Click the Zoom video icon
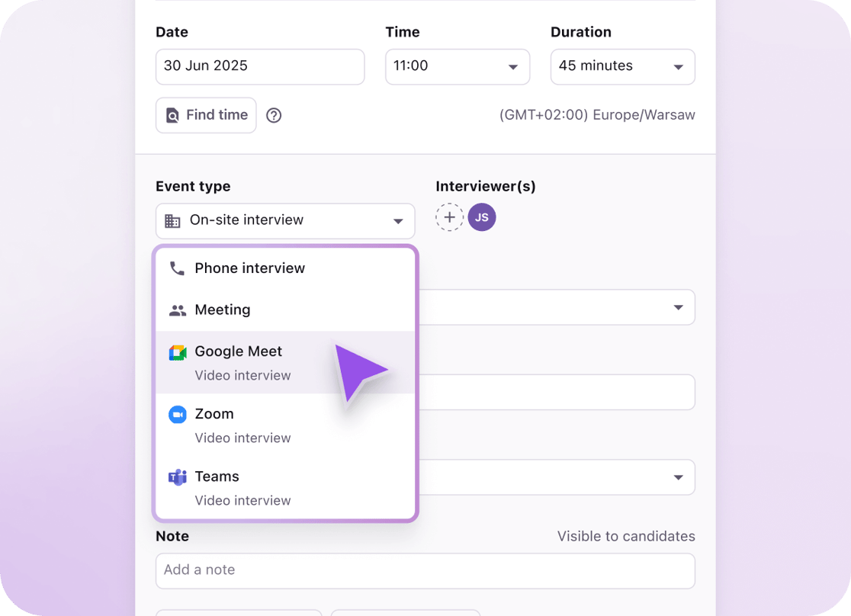 click(x=177, y=414)
